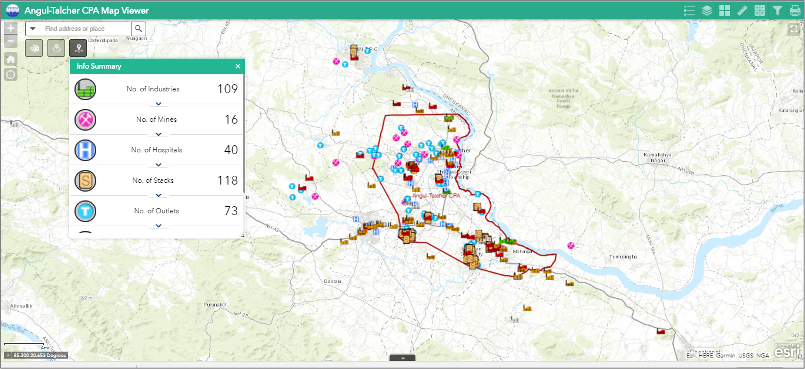
Task: Find my location on the map
Action: point(11,74)
